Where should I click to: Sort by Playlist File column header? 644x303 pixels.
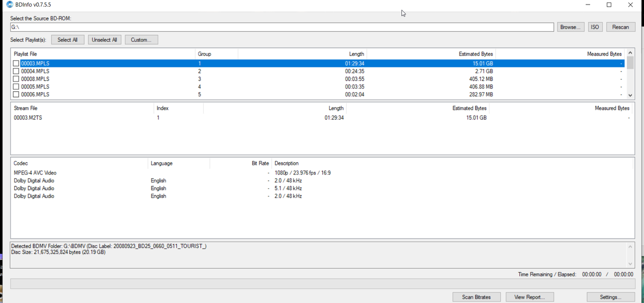tap(103, 54)
